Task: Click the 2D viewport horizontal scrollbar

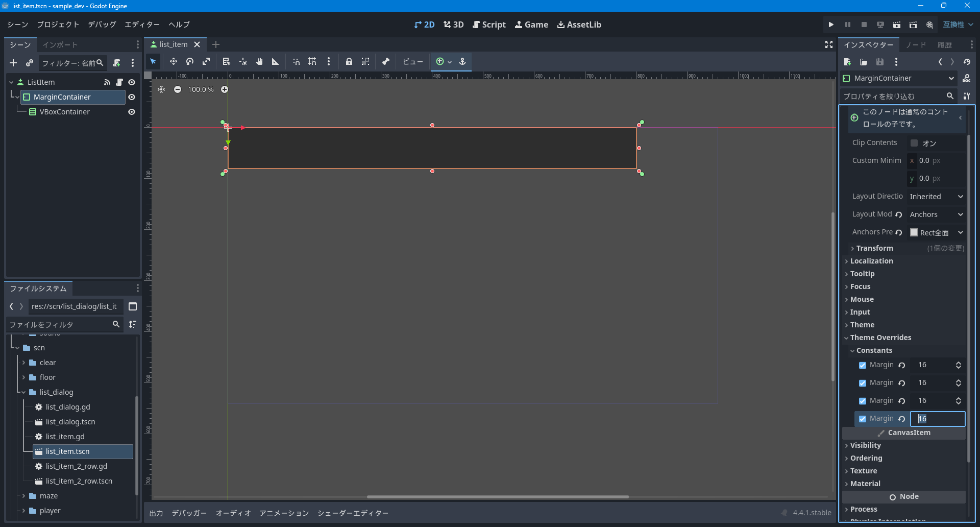Action: point(498,496)
